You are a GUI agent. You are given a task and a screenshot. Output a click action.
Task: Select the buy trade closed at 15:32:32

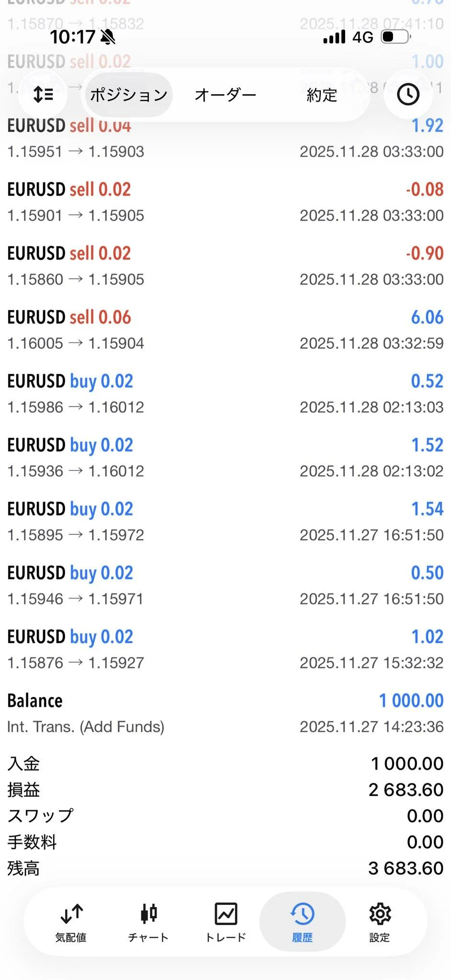[225, 649]
